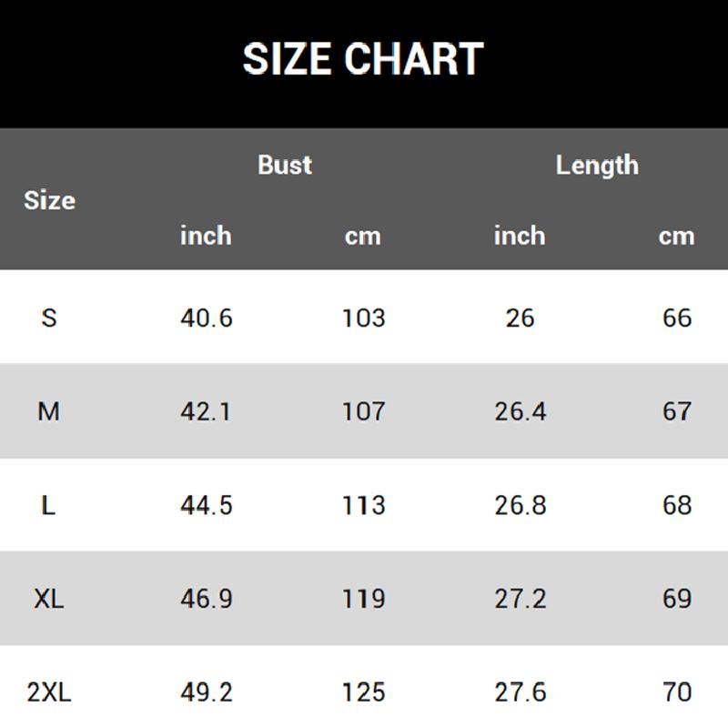Click the Length column header
The height and width of the screenshot is (728, 728).
coord(597,165)
